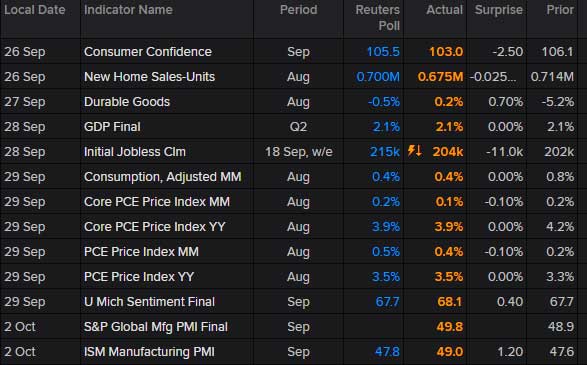
Task: Click the GDP Final indicator name
Action: click(x=112, y=127)
